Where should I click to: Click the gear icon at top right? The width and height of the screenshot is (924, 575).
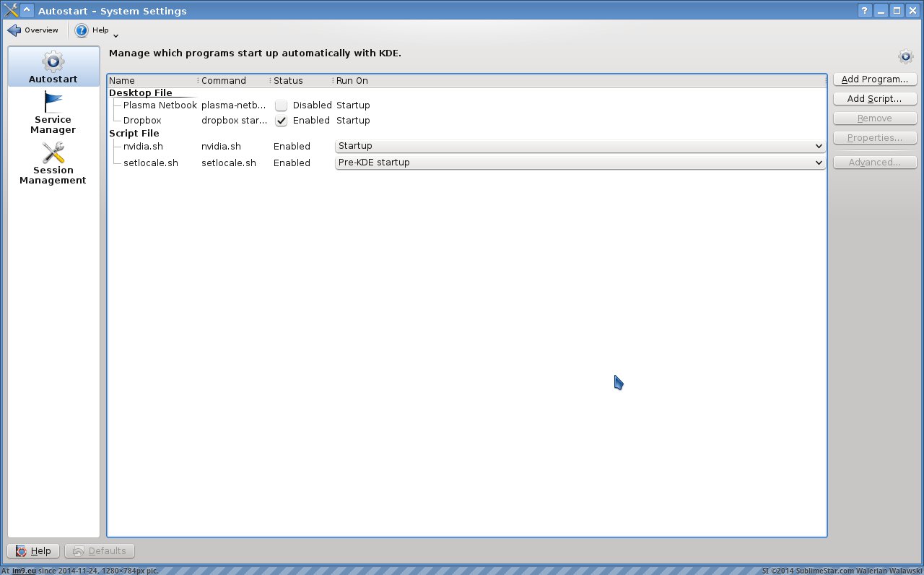pos(905,56)
